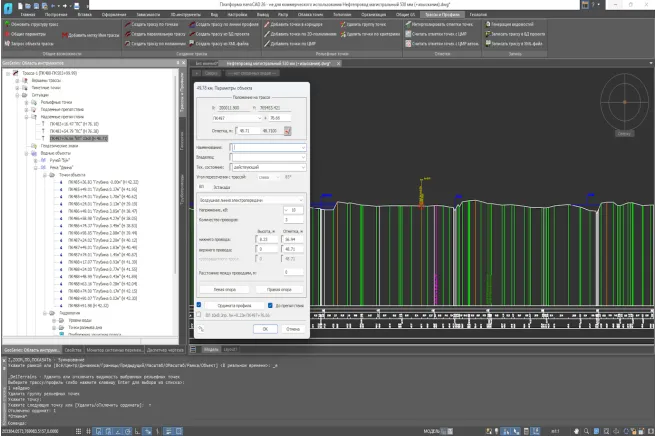The height and width of the screenshot is (436, 656).
Task: Switch to 'Эстакада' tab in dialog
Action: click(x=222, y=186)
